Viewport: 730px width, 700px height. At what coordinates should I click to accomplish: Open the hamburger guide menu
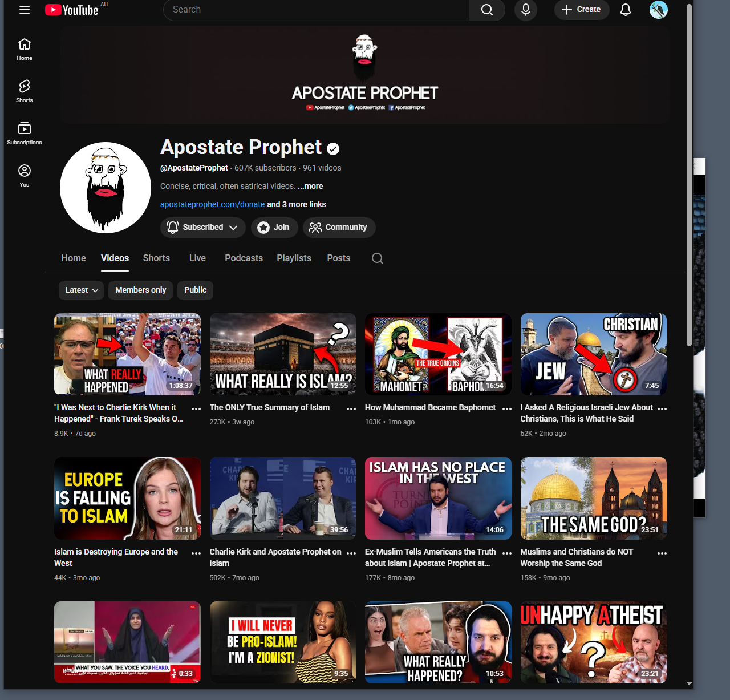tap(25, 10)
